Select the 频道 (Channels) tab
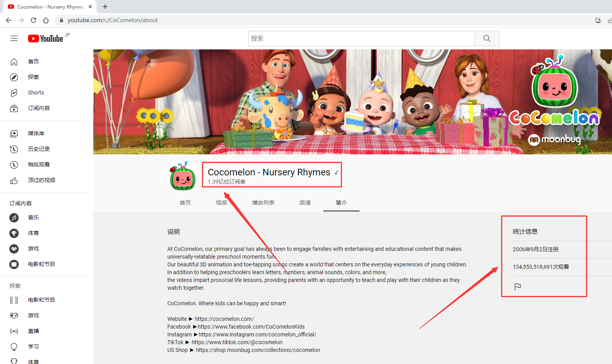The height and width of the screenshot is (364, 612). tap(305, 203)
